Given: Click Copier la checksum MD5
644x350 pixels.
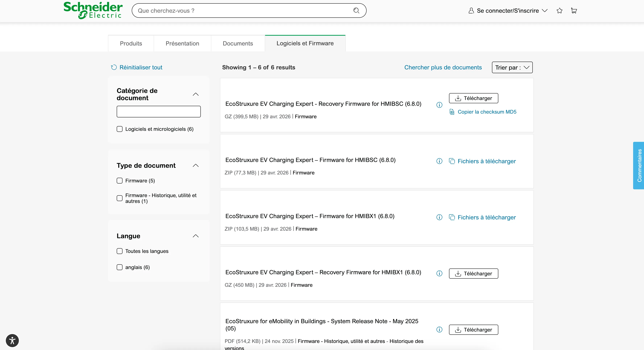Looking at the screenshot, I should (x=487, y=112).
